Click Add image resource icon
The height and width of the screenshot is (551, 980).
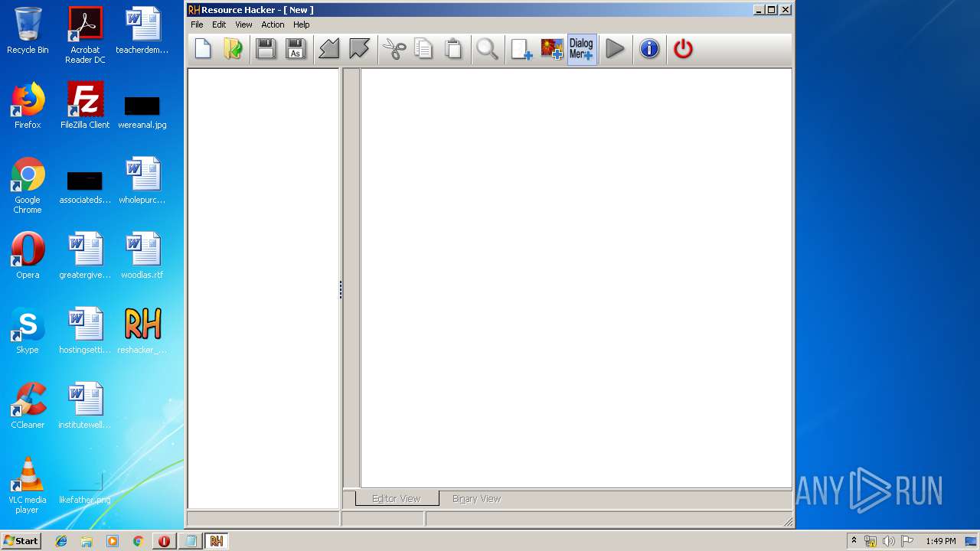click(551, 49)
